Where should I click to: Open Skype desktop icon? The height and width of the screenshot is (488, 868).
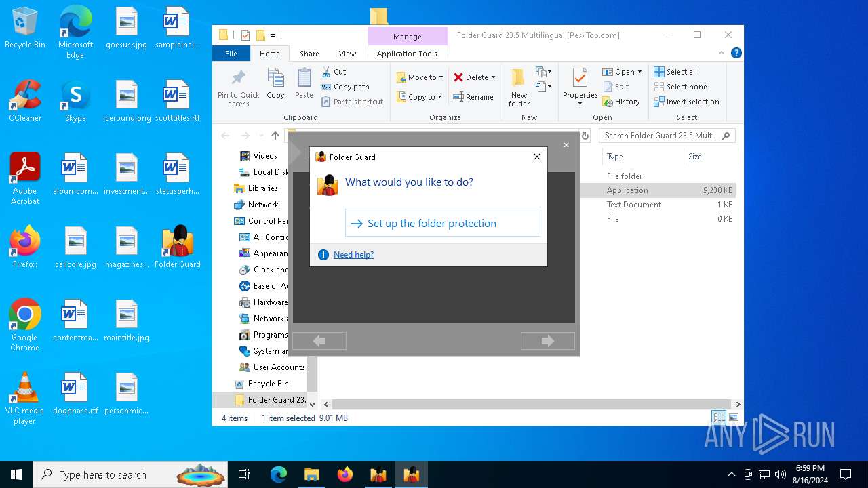point(75,102)
